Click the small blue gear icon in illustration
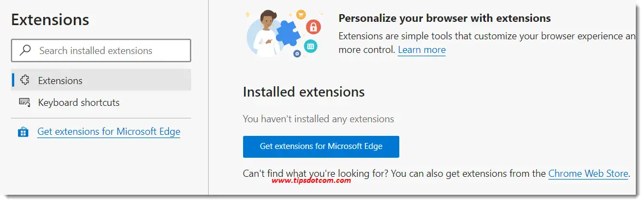644x203 pixels. [297, 53]
